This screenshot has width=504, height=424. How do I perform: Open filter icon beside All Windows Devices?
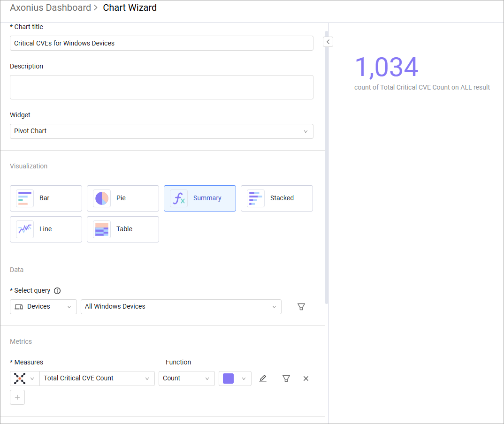point(301,307)
